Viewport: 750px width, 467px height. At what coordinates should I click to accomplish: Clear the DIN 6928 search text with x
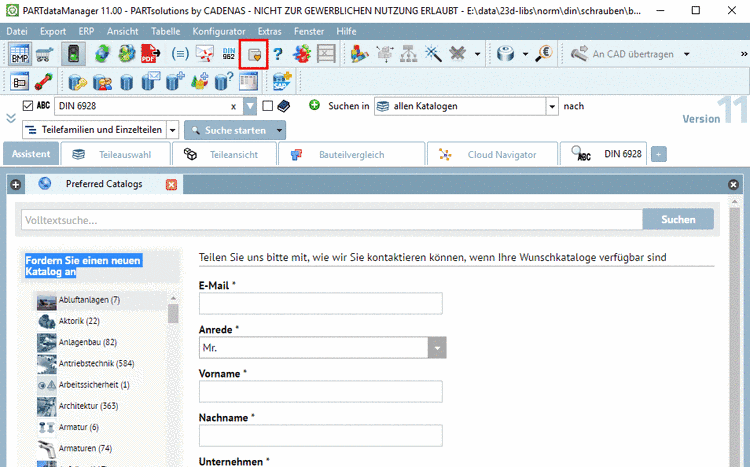point(233,107)
